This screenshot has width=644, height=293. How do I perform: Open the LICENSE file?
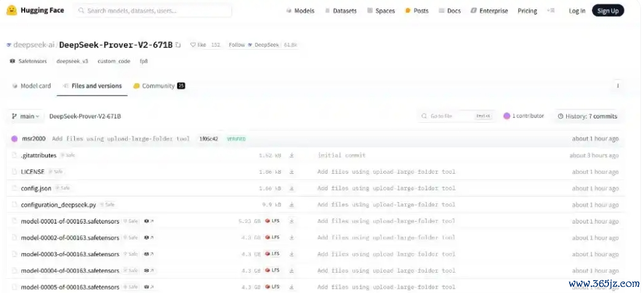coord(33,171)
